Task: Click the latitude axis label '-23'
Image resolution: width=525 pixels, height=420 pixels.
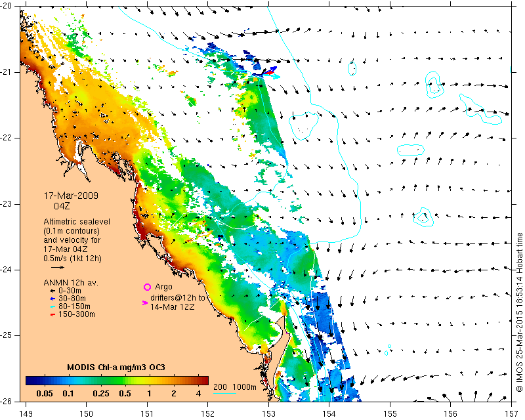Action: pyautogui.click(x=5, y=204)
